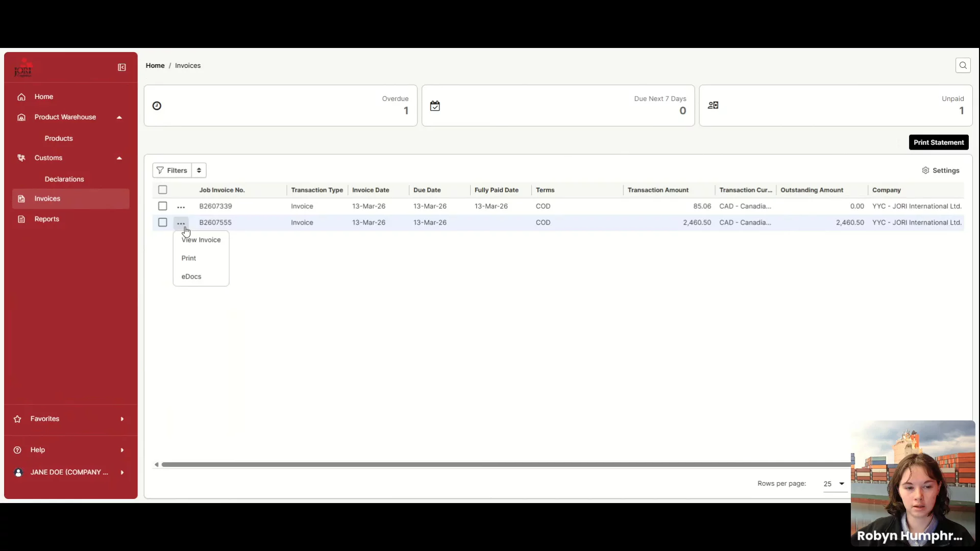Image resolution: width=980 pixels, height=551 pixels.
Task: Open the Overdue summary card
Action: click(281, 106)
